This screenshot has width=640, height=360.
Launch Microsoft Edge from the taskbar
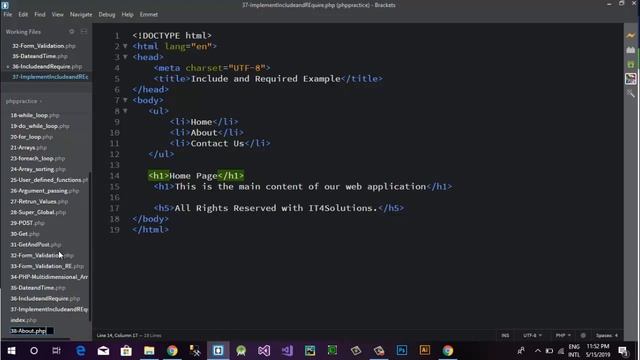point(80,351)
